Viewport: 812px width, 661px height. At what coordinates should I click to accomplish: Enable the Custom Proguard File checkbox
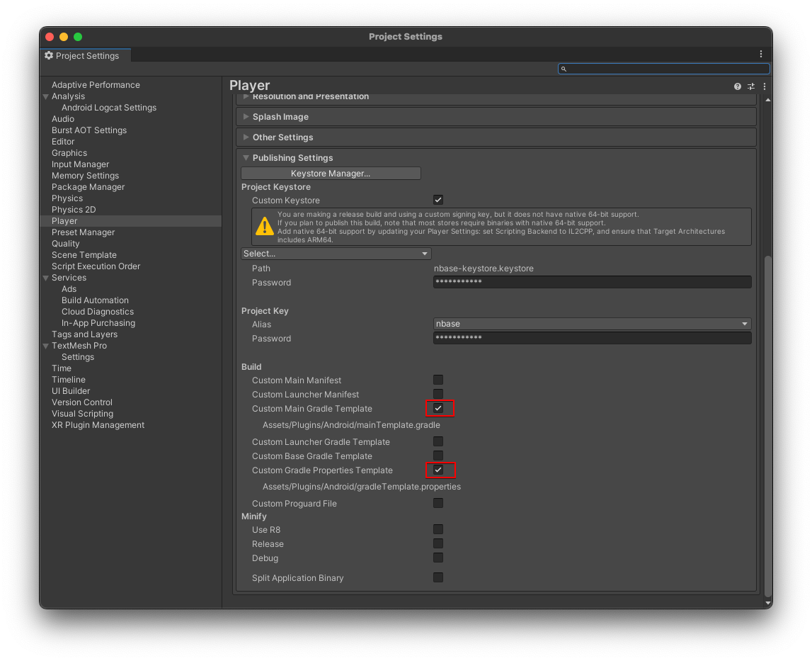[x=438, y=504]
